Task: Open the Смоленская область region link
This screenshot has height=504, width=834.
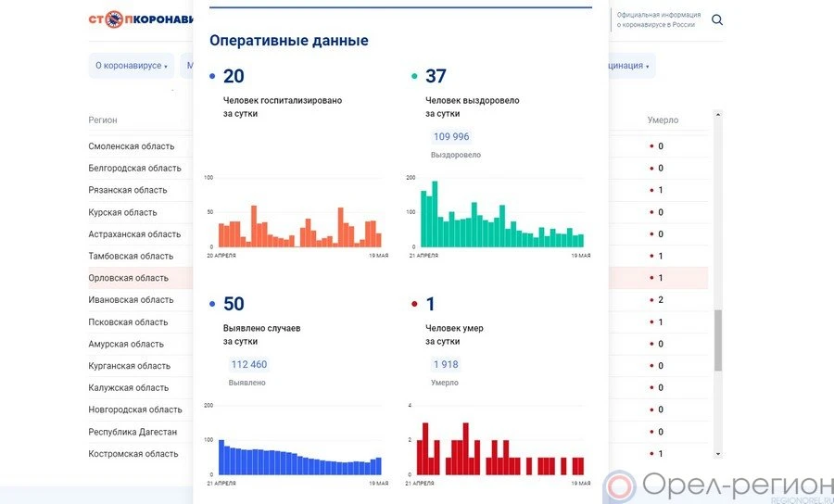Action: click(131, 146)
